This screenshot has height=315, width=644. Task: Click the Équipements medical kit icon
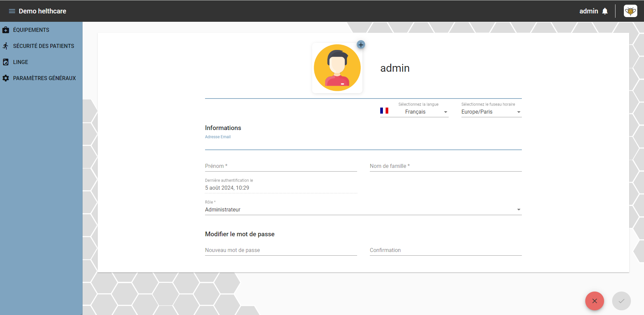[6, 30]
